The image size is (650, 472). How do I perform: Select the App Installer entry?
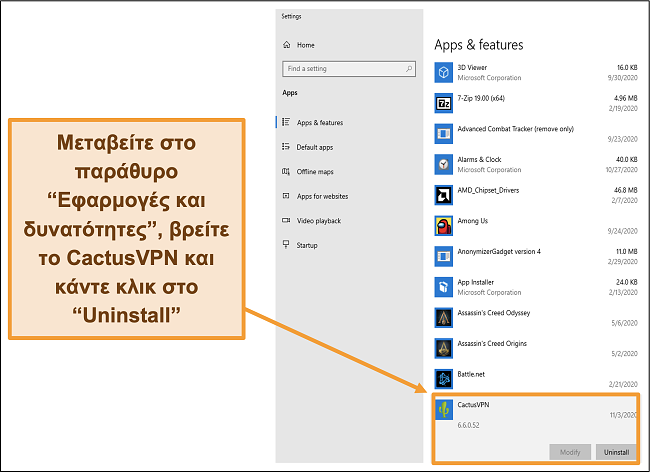click(x=475, y=282)
